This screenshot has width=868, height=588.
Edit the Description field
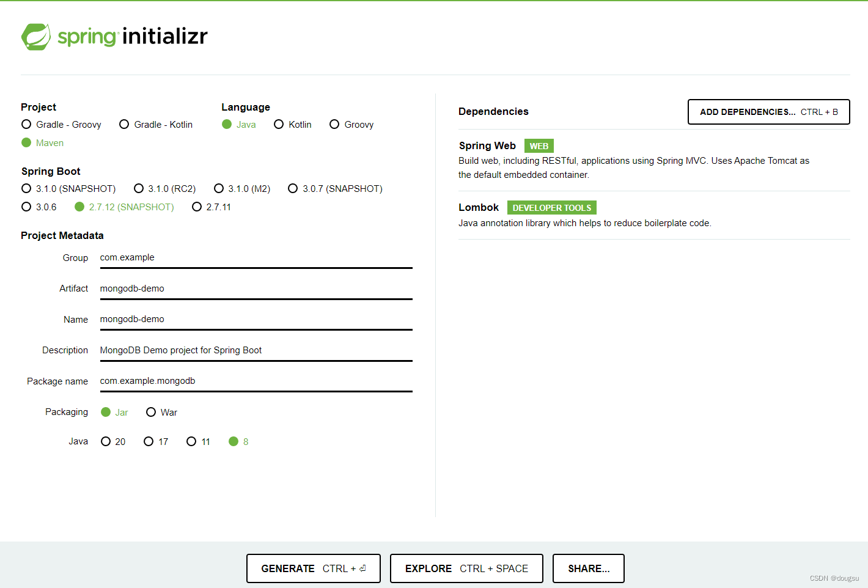(x=256, y=350)
